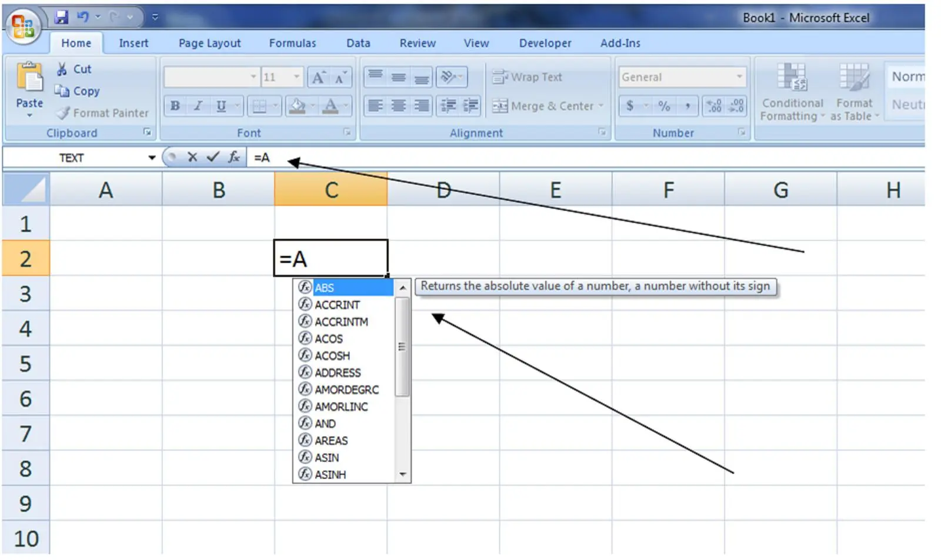The width and height of the screenshot is (941, 560).
Task: Switch to the Home tab
Action: [76, 43]
